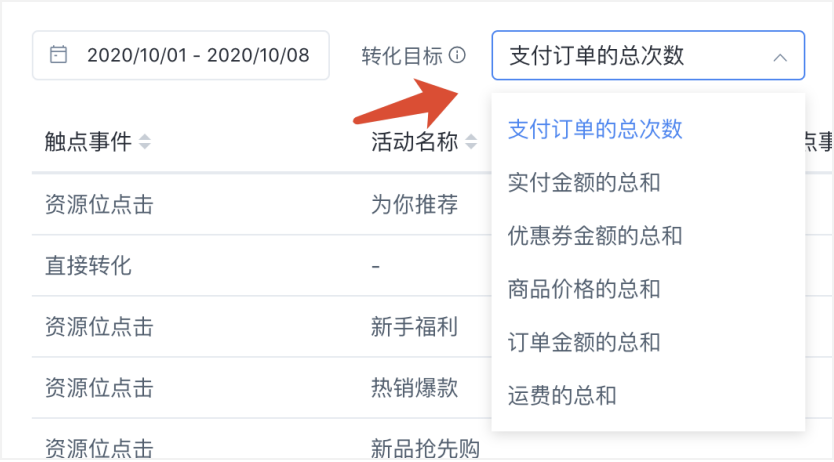Screen dimensions: 834x462
Task: Click the 热销爆款 activity cell
Action: [414, 388]
